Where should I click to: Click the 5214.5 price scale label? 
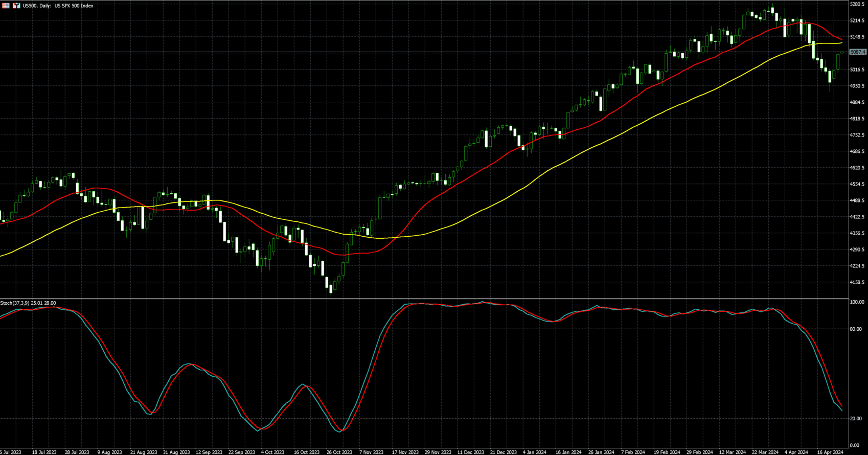coord(857,20)
